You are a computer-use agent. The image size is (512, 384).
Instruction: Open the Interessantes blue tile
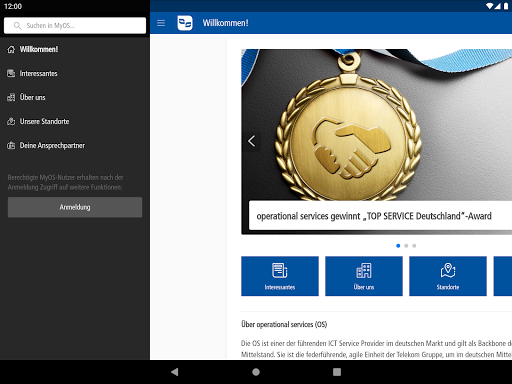(280, 276)
